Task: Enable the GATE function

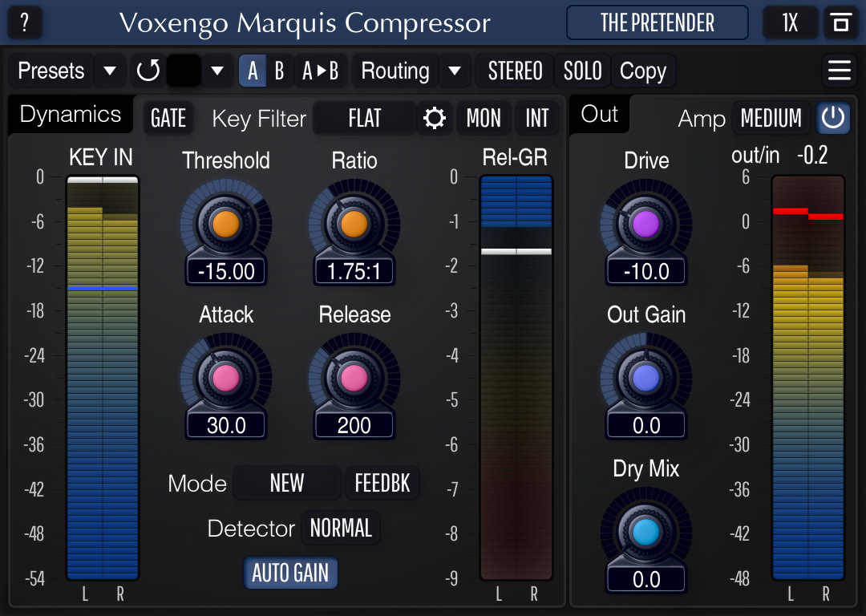Action: [x=168, y=118]
